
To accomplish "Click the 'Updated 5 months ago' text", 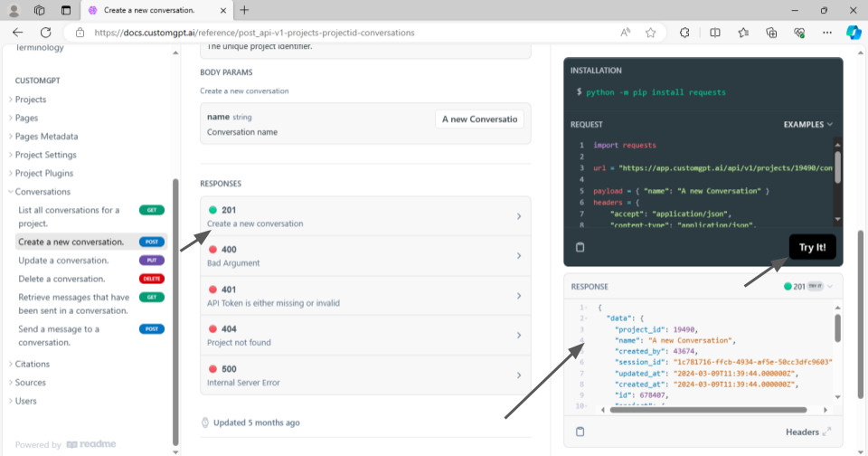I will tap(256, 423).
